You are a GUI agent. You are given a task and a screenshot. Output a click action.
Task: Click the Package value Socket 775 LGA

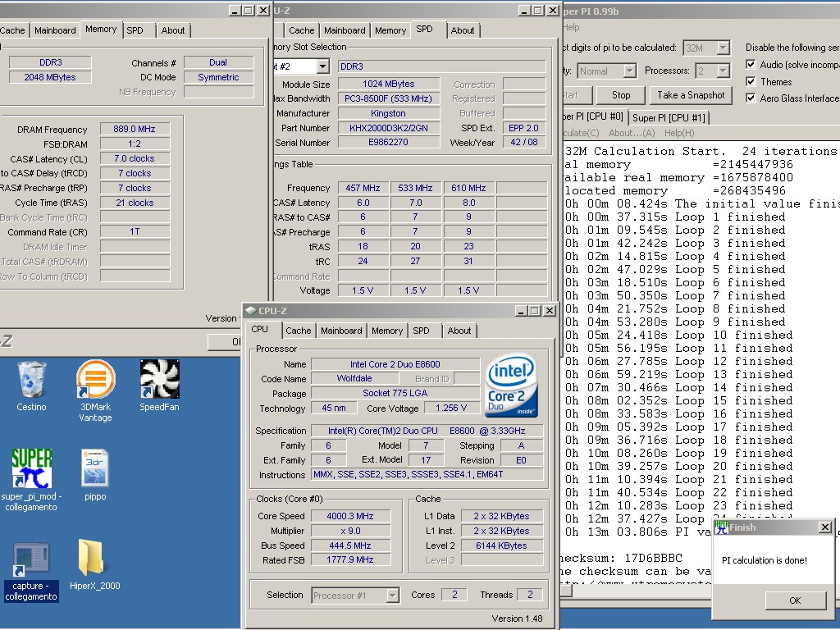(x=395, y=393)
